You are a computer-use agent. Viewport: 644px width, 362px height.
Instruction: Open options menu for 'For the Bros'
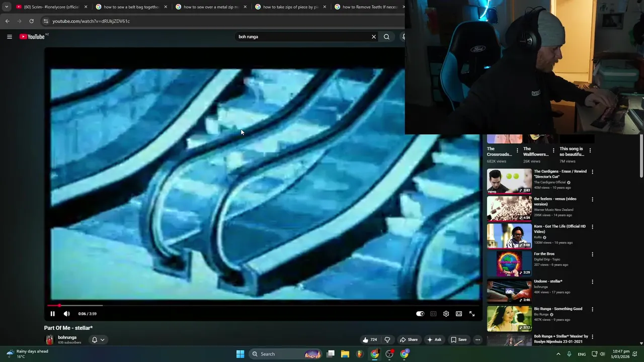tap(592, 254)
